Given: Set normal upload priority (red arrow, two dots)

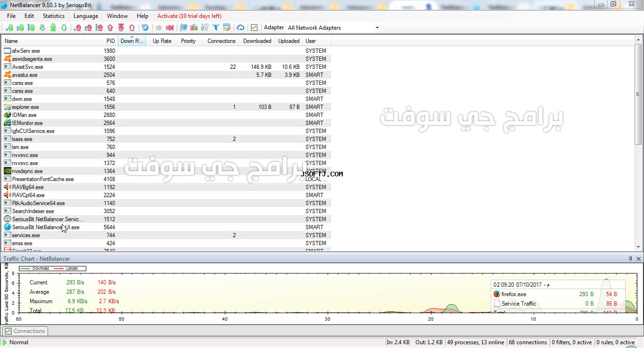Looking at the screenshot, I should [88, 28].
